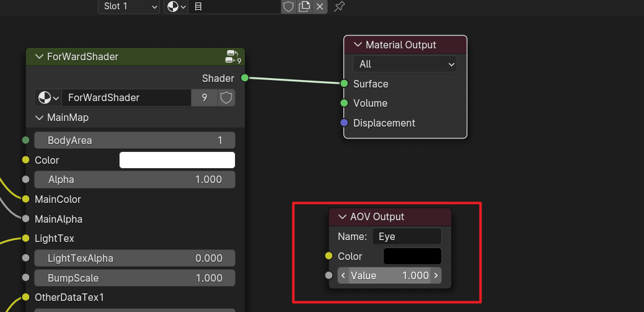The width and height of the screenshot is (644, 312).
Task: Collapse the ForWardShader node
Action: (38, 56)
